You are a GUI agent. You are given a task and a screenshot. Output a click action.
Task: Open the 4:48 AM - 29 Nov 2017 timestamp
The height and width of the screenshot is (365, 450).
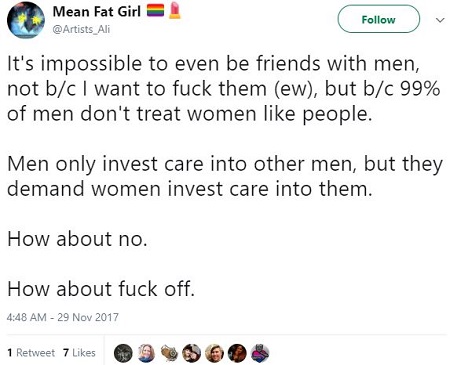(x=63, y=317)
